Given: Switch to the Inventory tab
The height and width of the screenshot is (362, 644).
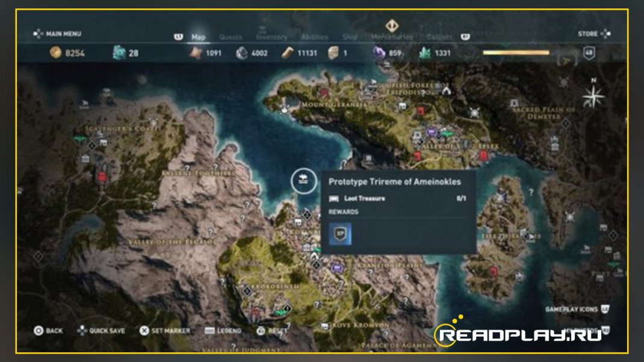Looking at the screenshot, I should tap(271, 37).
